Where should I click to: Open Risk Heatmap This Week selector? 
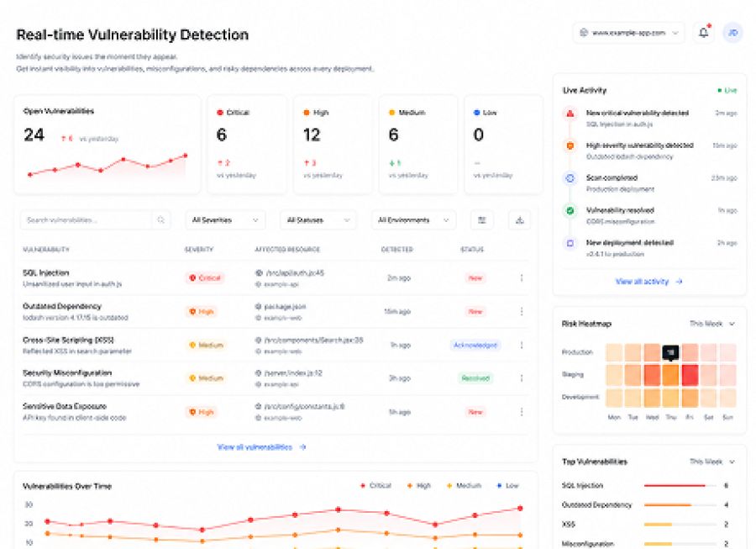(712, 324)
